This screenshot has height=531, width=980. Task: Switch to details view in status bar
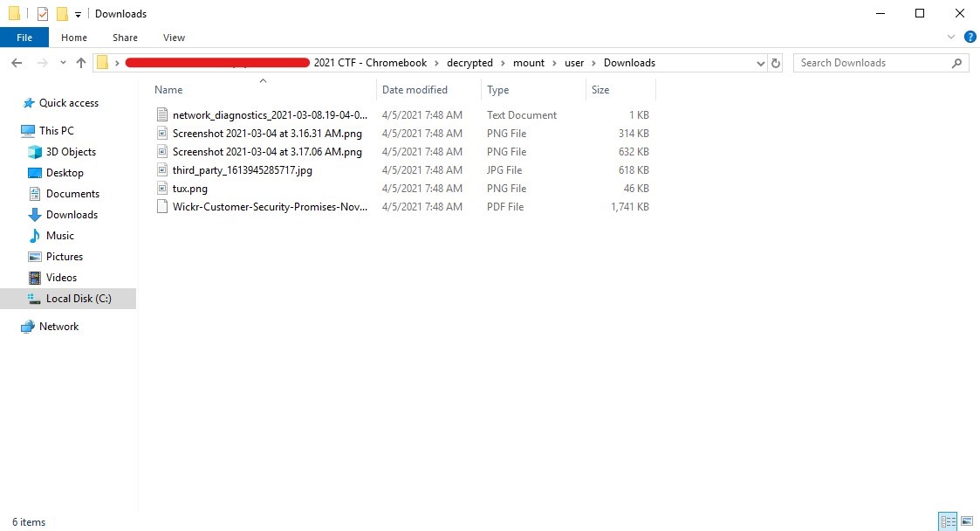(947, 521)
